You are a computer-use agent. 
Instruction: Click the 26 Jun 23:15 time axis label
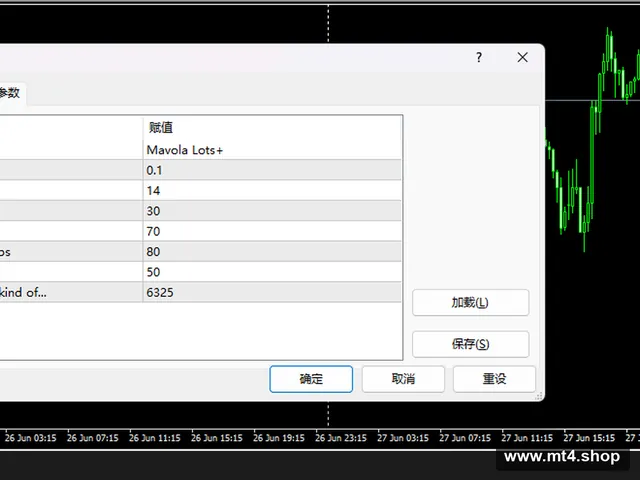(x=341, y=438)
